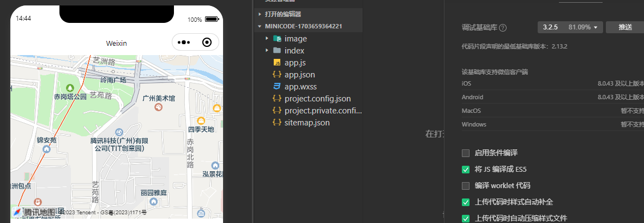Tap the 四季天地 shopping marker
Screen dimensions: 644x223
coord(201,120)
